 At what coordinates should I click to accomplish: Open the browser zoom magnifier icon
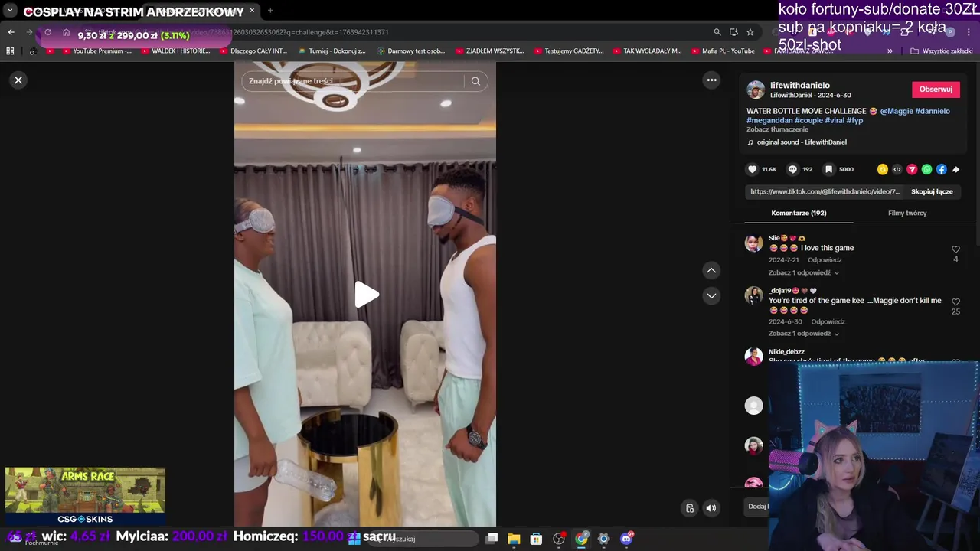pos(717,32)
